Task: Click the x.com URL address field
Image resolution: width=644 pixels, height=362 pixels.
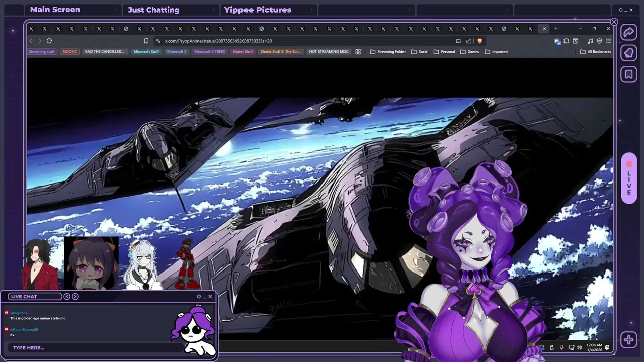Action: point(218,41)
